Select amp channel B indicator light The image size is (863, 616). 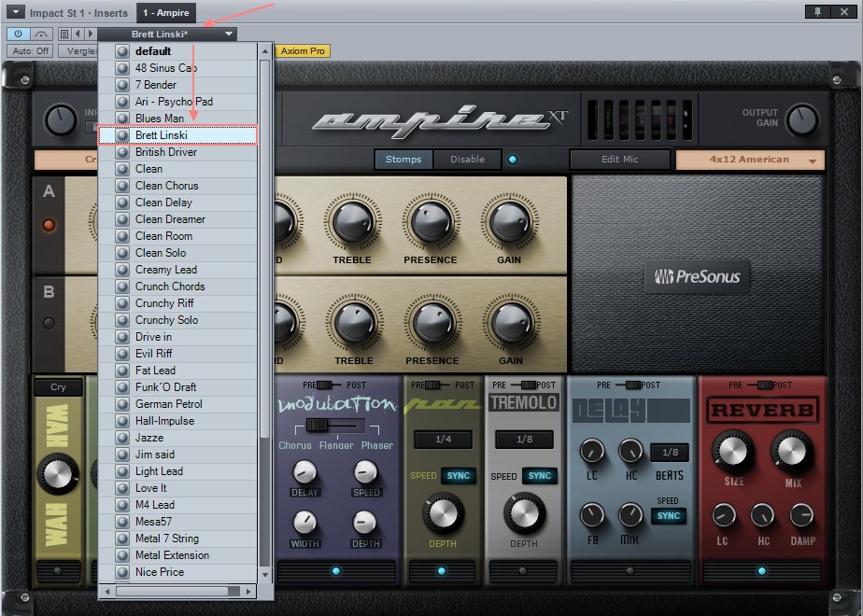(x=49, y=323)
